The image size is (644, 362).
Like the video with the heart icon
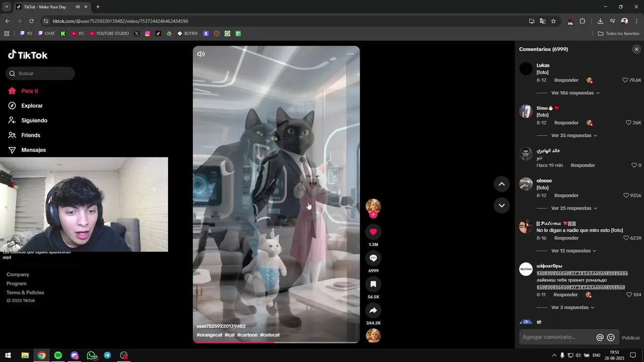pos(373,232)
